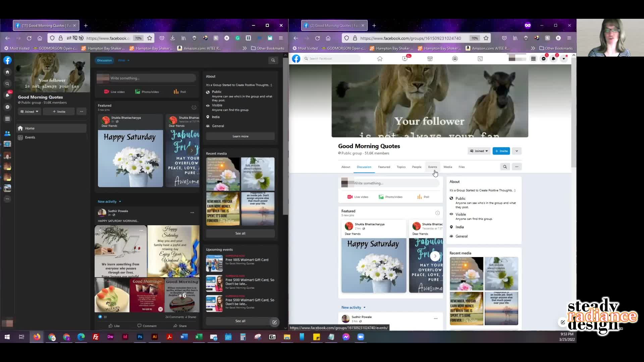
Task: Switch to About tab in right window
Action: (x=346, y=167)
